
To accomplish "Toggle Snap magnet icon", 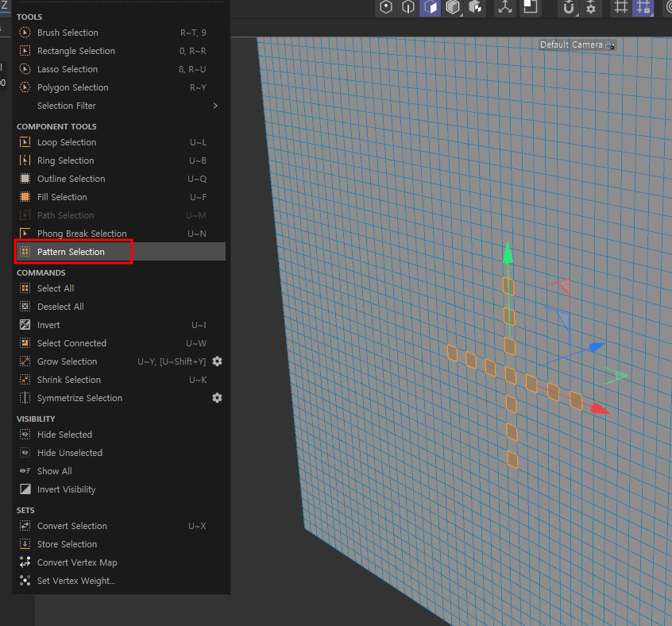I will tap(569, 7).
